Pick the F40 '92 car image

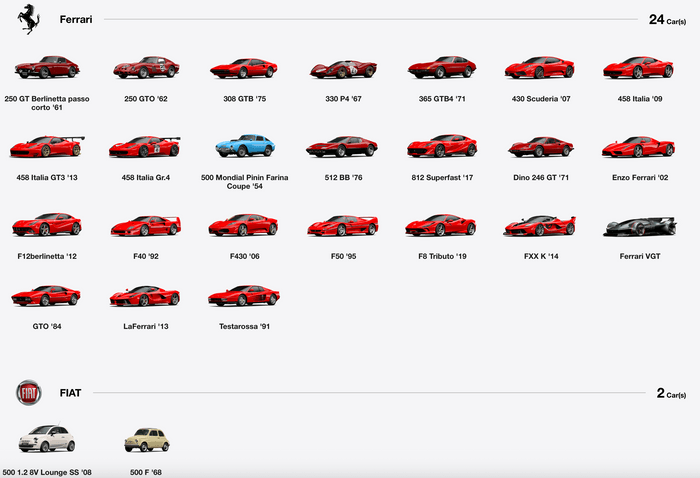(x=146, y=226)
